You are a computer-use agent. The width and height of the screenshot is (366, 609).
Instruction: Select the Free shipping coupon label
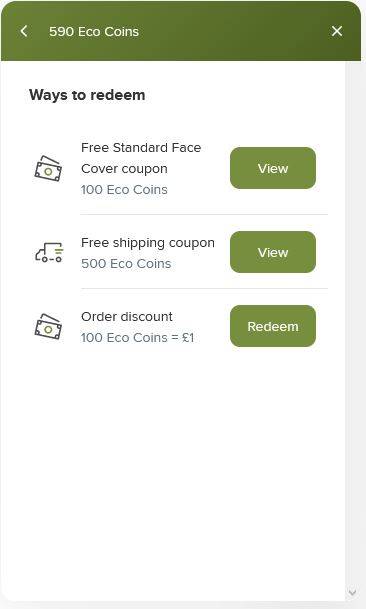(148, 243)
